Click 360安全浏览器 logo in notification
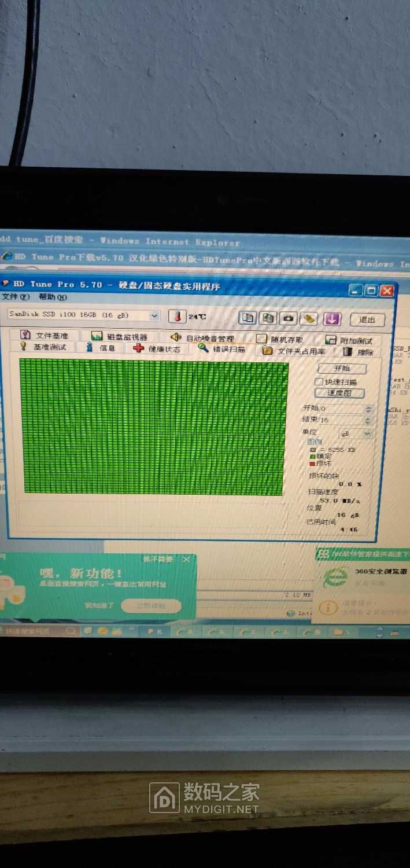This screenshot has width=410, height=868. (334, 578)
